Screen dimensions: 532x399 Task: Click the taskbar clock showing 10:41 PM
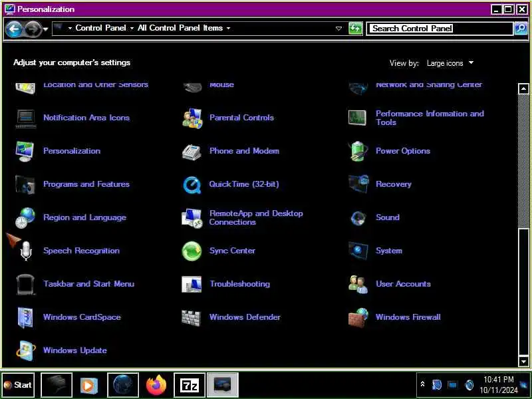[499, 385]
